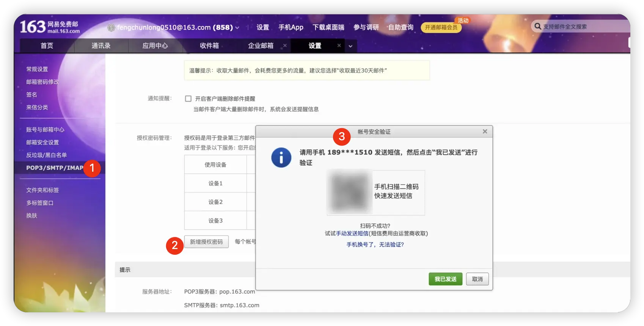The height and width of the screenshot is (326, 644).
Task: Open 反垃圾/黑白名单 in the sidebar
Action: coord(46,155)
